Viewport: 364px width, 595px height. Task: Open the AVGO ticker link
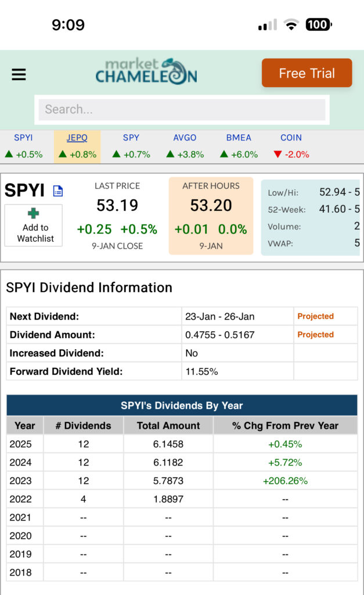[185, 138]
